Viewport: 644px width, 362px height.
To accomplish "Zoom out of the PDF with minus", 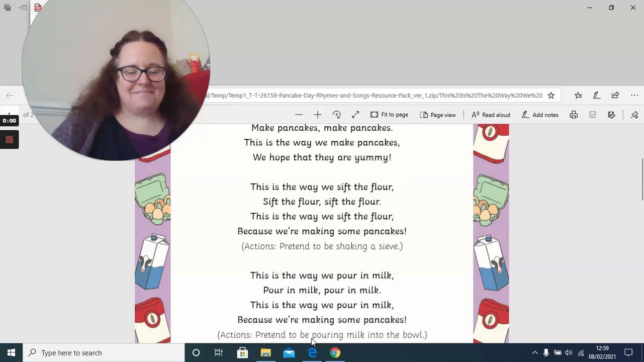I will (x=299, y=115).
